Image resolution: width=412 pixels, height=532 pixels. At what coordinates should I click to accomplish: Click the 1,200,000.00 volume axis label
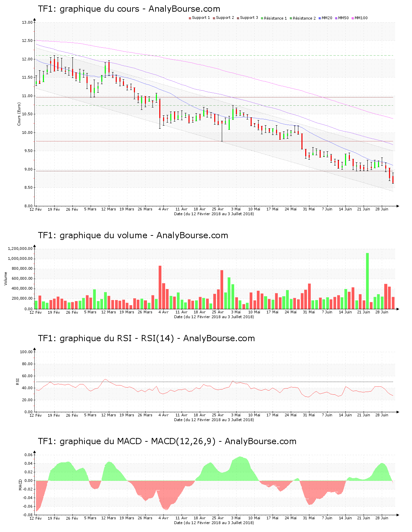(x=20, y=249)
